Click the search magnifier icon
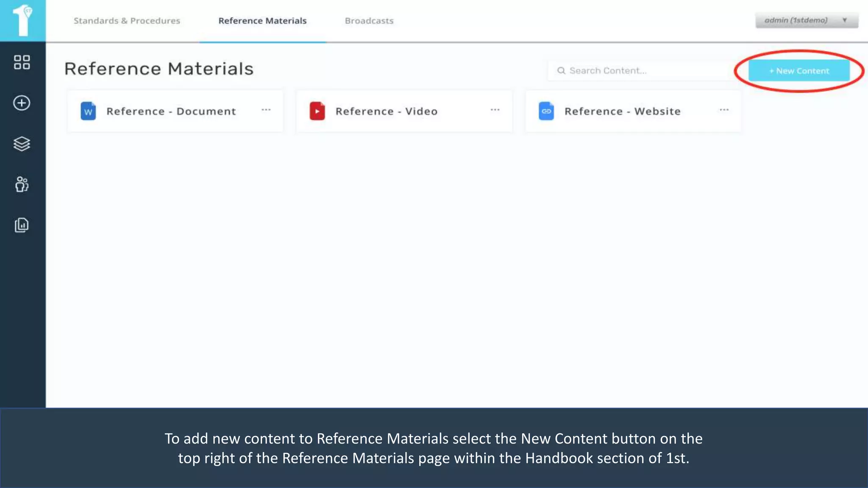868x488 pixels. click(x=561, y=71)
